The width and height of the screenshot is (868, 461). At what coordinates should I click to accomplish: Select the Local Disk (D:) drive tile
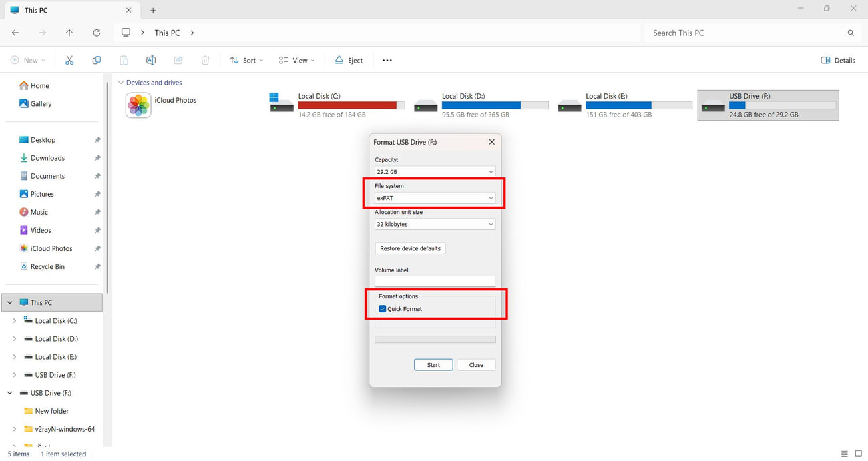point(481,105)
